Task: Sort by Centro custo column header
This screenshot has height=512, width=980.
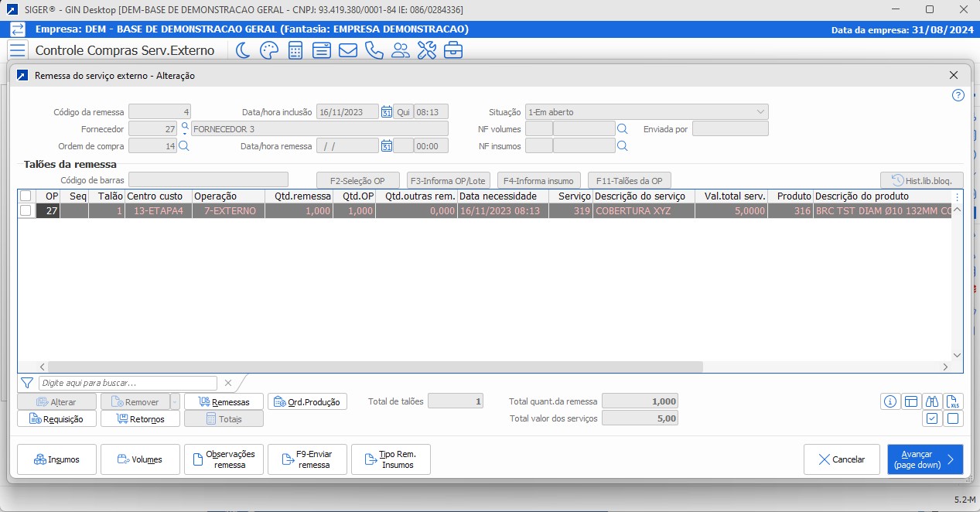Action: click(158, 196)
